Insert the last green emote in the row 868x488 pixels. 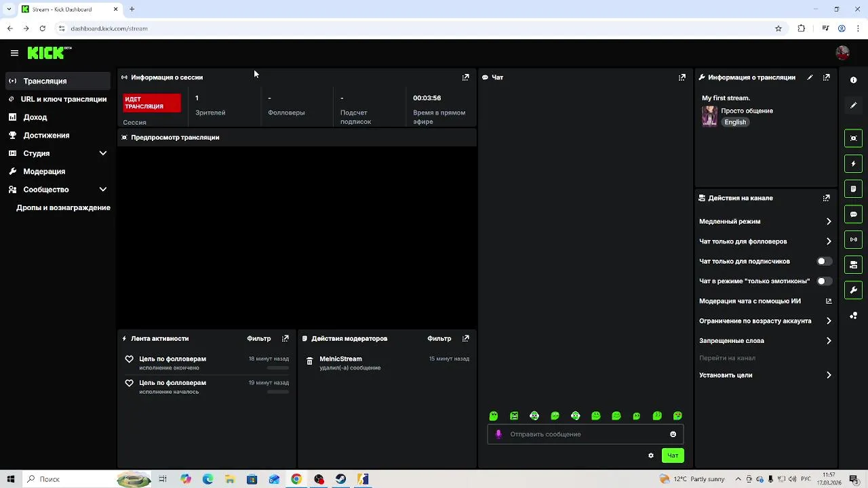point(677,416)
